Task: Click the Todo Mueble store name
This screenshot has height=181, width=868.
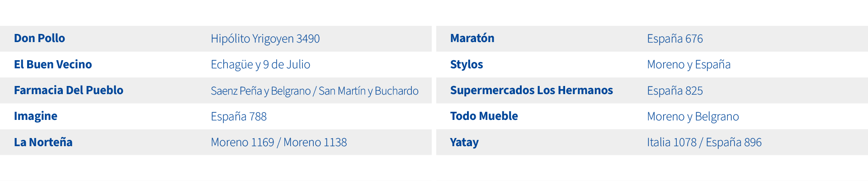Action: tap(484, 116)
